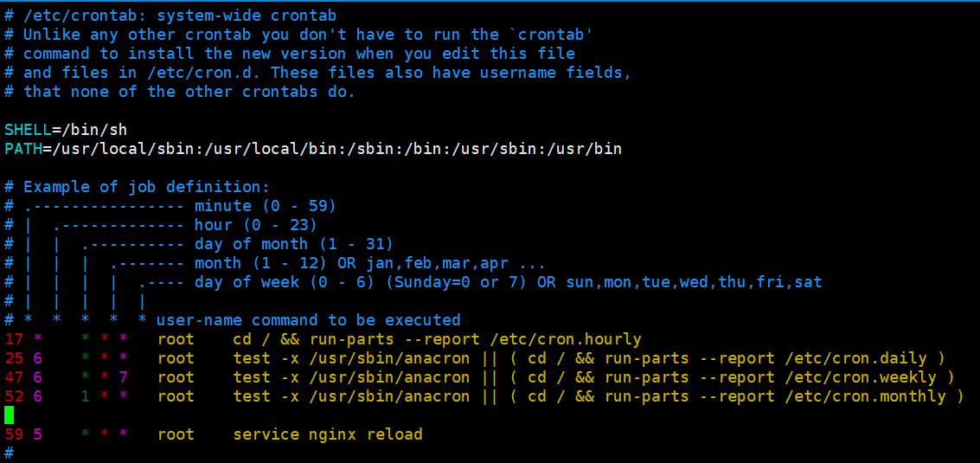Click the minute value 59

click(x=14, y=434)
